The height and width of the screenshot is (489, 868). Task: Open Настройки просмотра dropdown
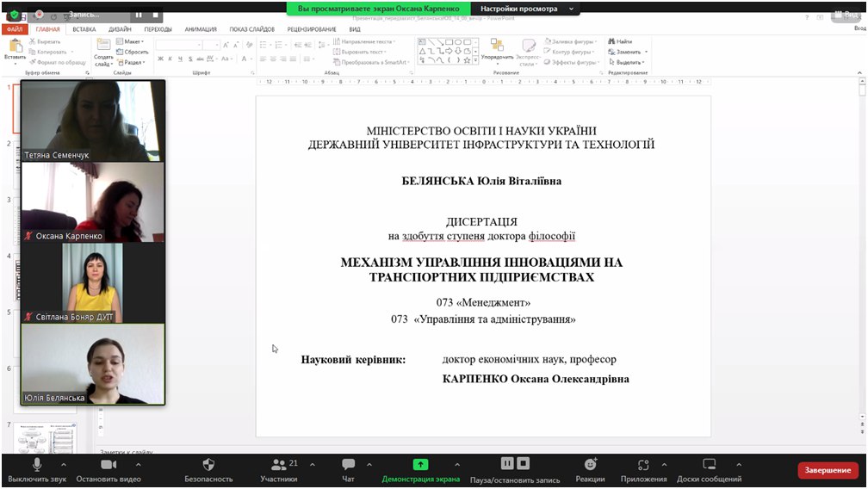(x=526, y=9)
